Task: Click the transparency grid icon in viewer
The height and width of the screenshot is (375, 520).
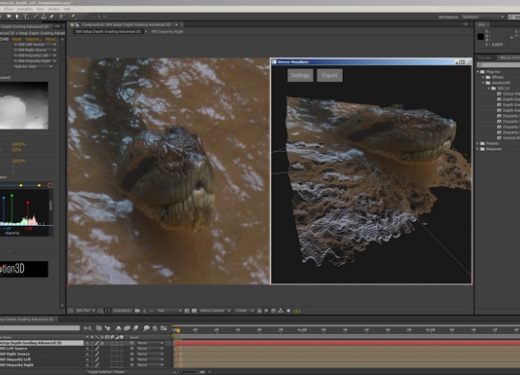Action: pos(194,311)
